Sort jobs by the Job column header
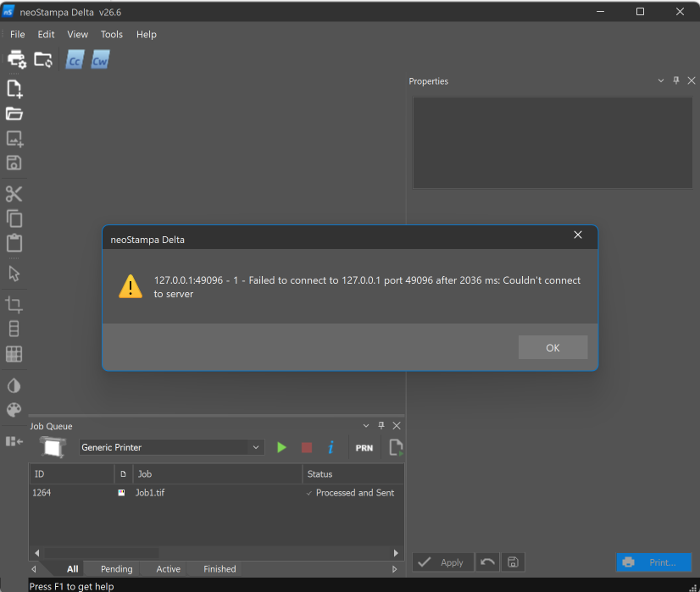This screenshot has width=700, height=592. coord(218,473)
